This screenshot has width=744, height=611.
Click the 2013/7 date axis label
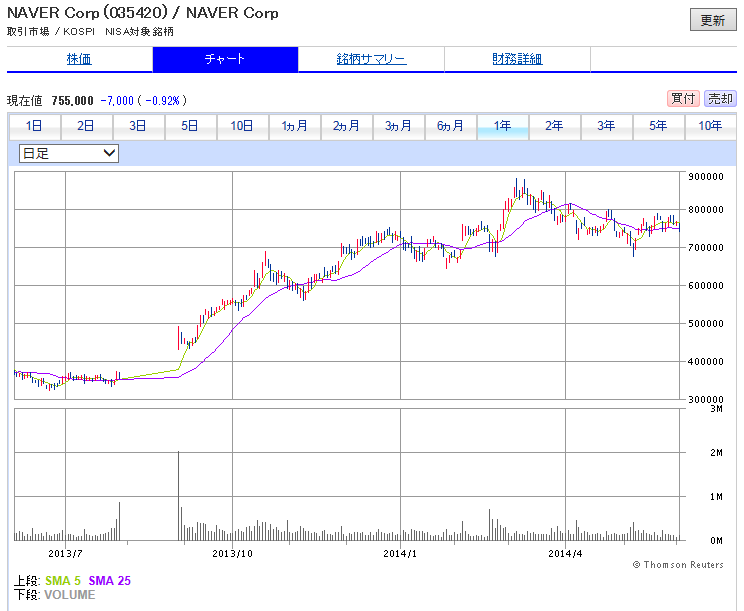coord(65,554)
